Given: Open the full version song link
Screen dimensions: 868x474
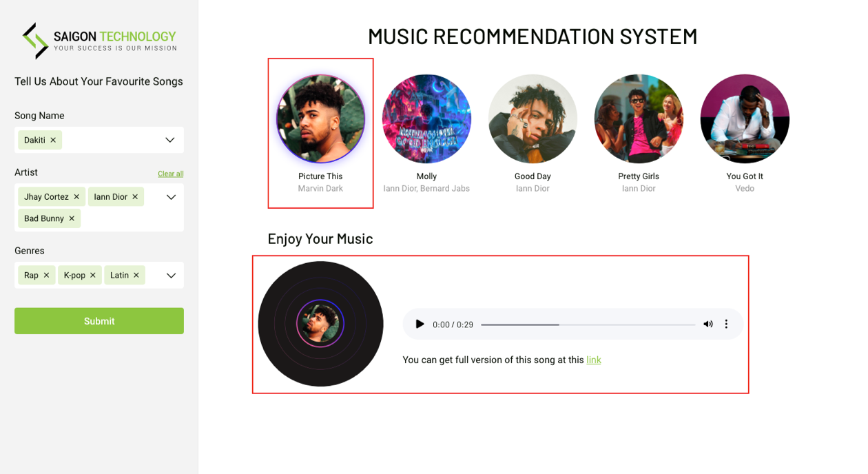Looking at the screenshot, I should (x=594, y=360).
